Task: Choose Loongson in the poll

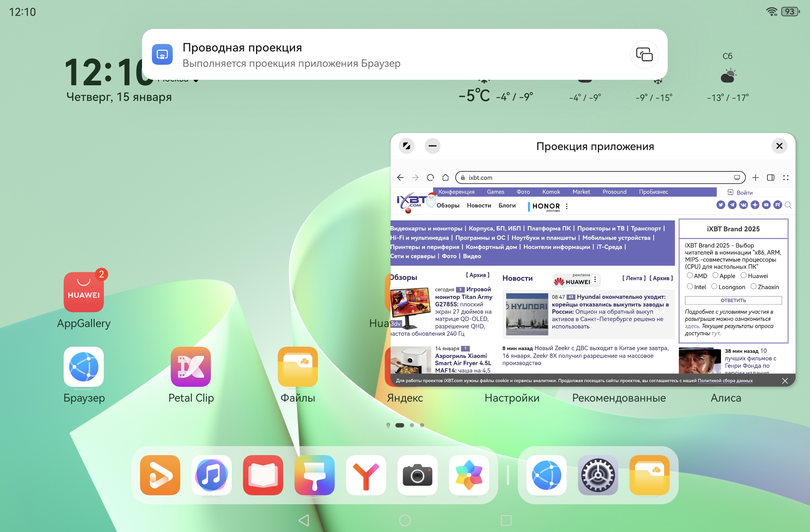Action: (x=714, y=287)
